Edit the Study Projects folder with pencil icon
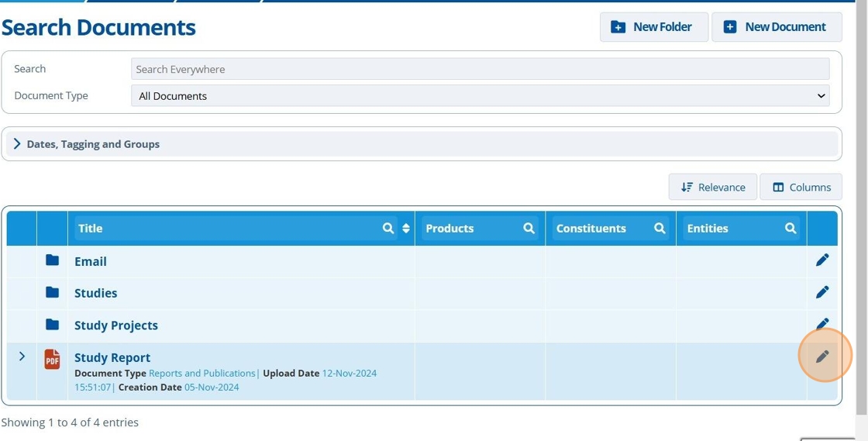The height and width of the screenshot is (441, 868). [822, 324]
